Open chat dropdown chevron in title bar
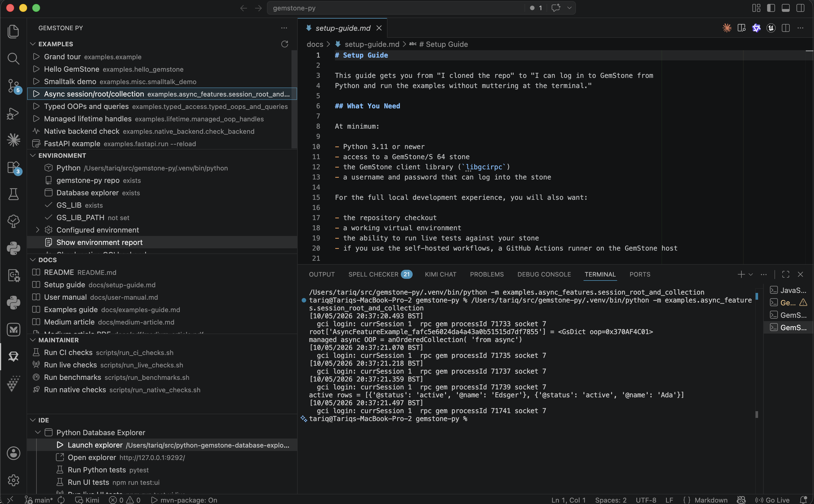 (569, 8)
